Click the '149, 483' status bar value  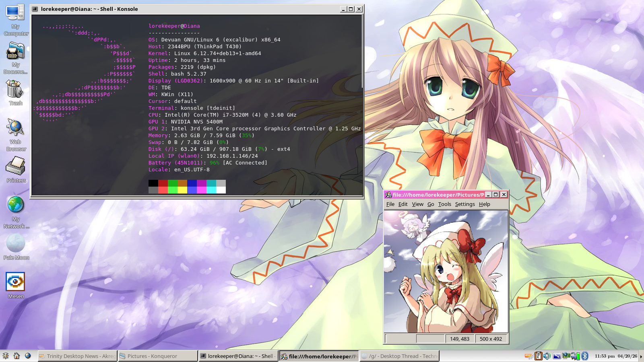[460, 339]
